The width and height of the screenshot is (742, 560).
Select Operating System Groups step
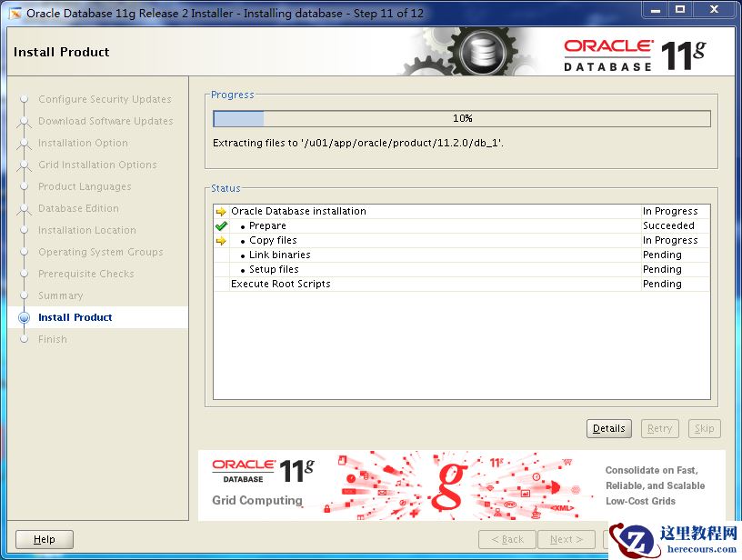point(100,252)
